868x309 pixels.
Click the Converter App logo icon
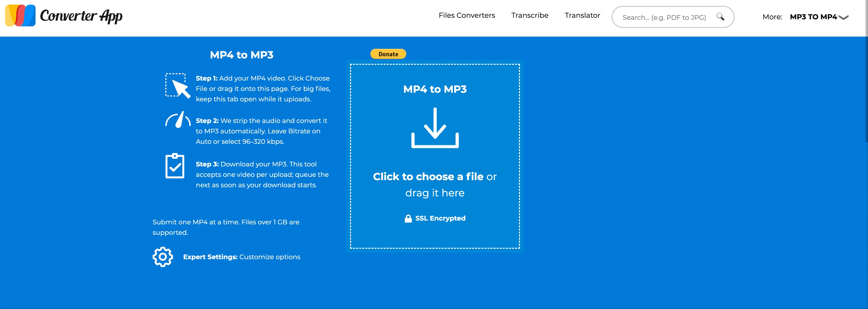click(x=20, y=16)
